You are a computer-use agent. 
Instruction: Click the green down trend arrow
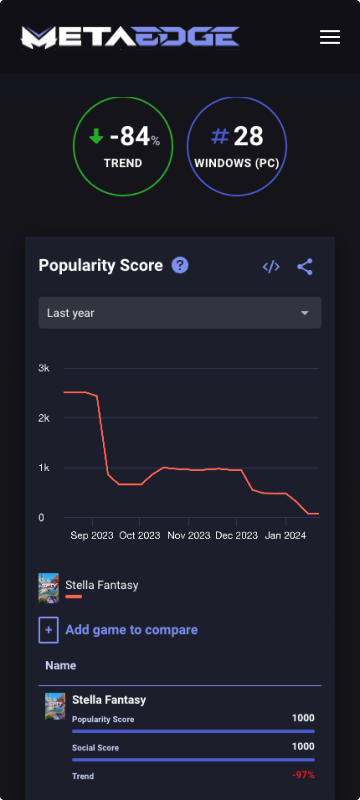[96, 136]
